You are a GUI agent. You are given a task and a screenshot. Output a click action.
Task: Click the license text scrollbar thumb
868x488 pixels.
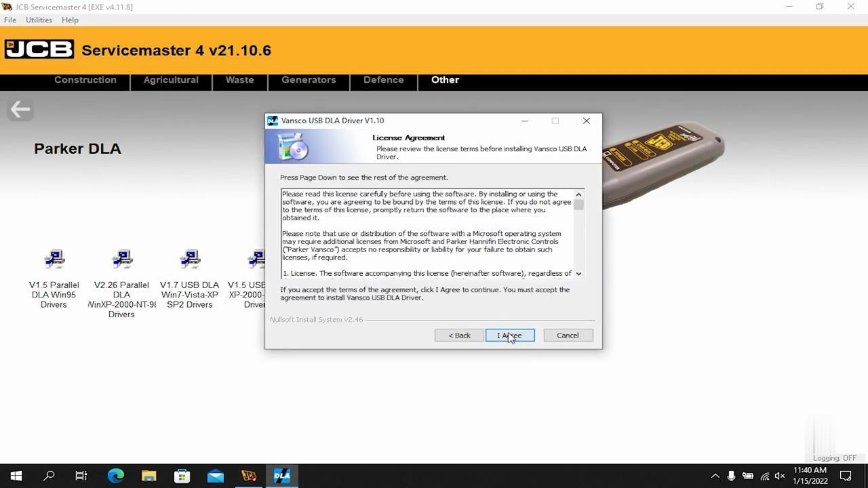pyautogui.click(x=578, y=205)
